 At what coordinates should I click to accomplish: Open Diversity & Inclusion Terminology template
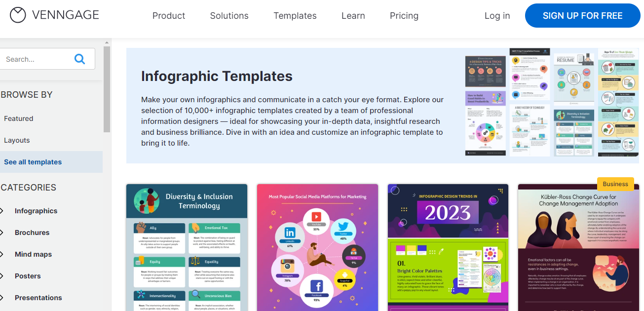187,247
